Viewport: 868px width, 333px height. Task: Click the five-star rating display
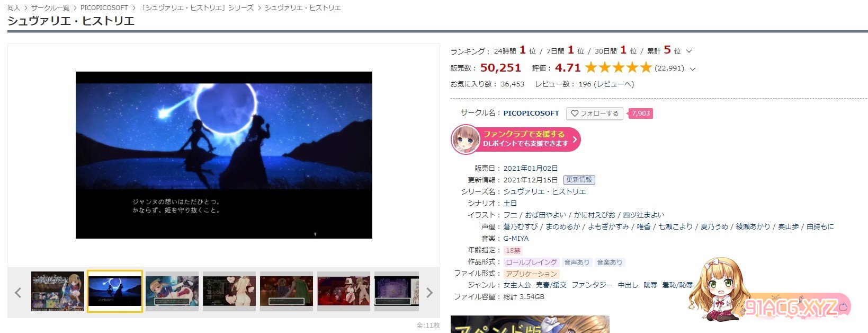(618, 67)
